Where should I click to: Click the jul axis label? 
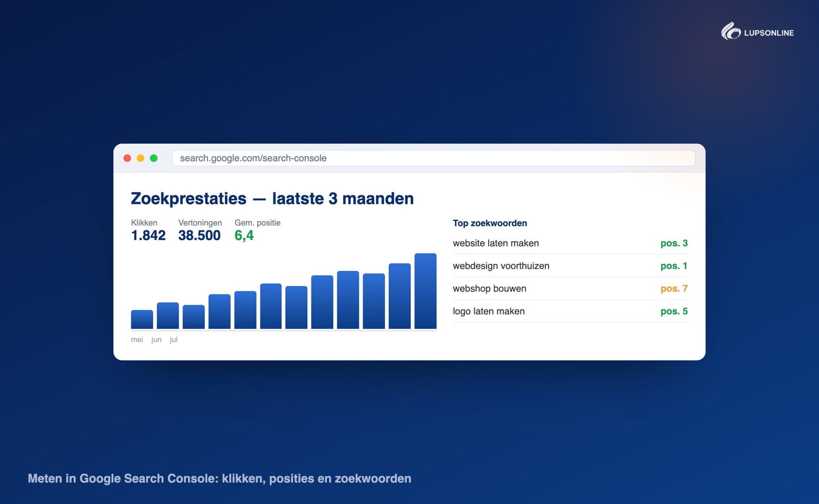[174, 340]
